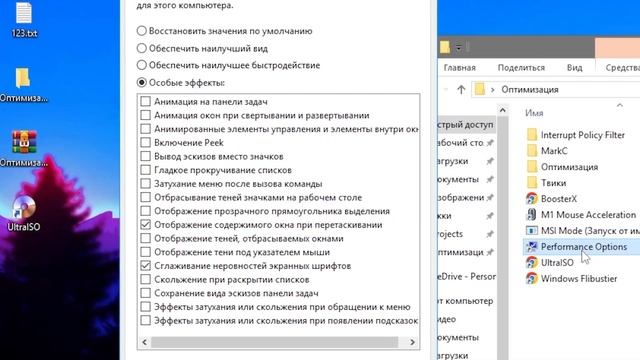Click the chevron before Оптимизация in address bar

point(493,89)
